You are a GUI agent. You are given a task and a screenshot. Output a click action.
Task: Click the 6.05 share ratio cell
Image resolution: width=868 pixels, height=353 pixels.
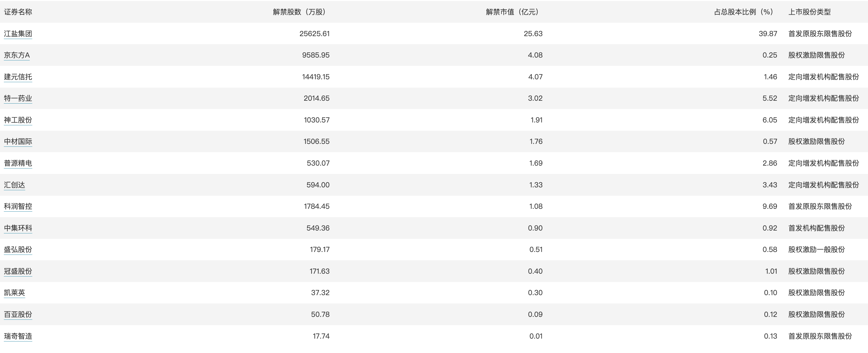[770, 120]
